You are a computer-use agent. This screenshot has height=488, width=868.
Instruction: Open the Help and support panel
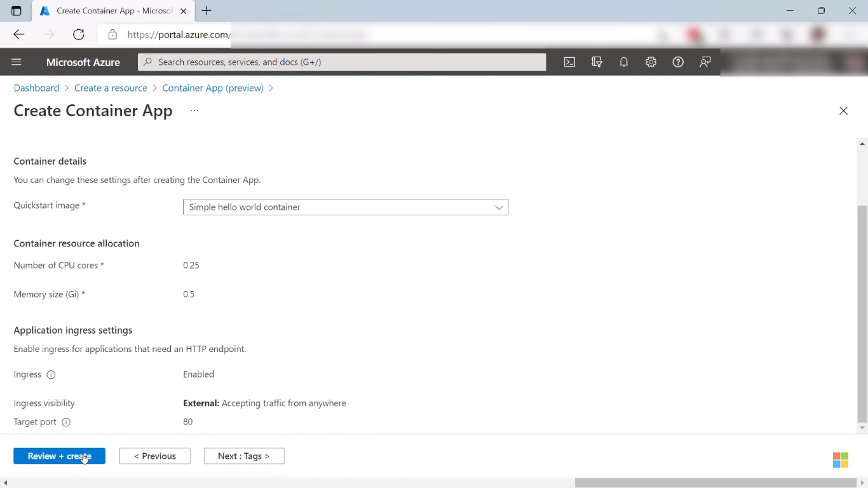click(x=677, y=62)
